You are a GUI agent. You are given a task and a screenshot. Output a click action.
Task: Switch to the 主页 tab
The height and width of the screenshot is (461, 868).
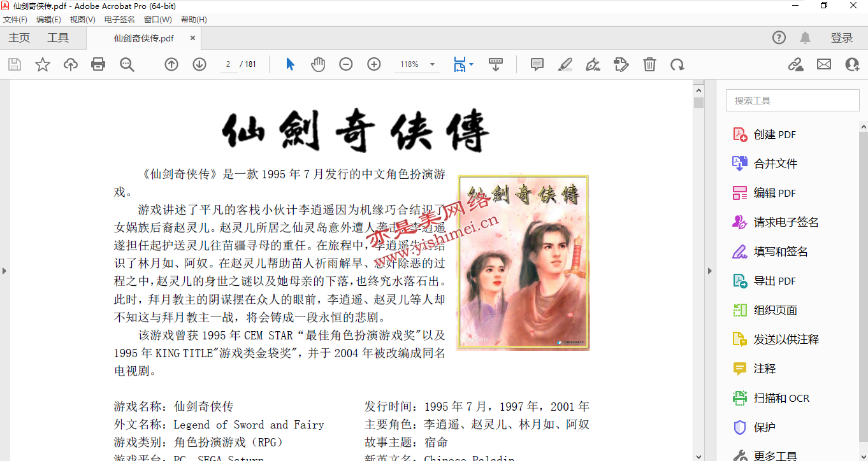[x=19, y=38]
